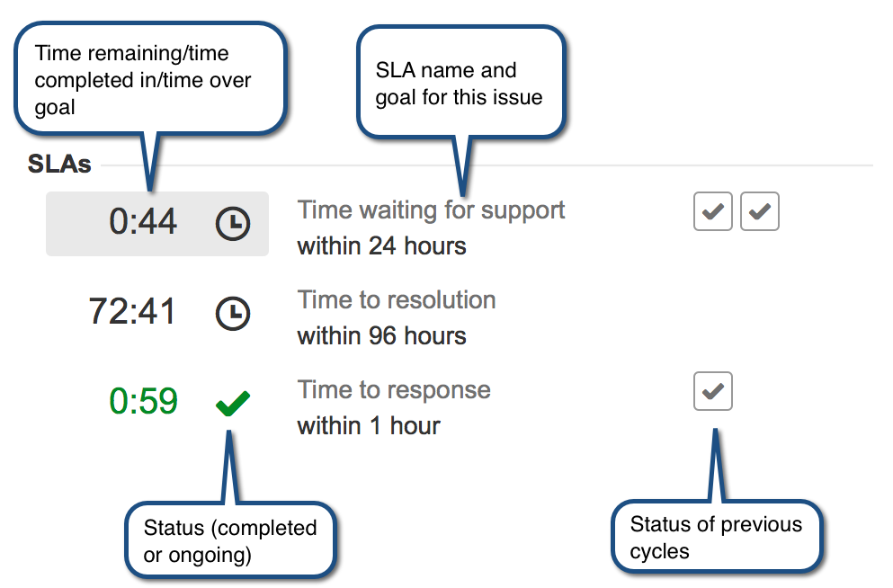This screenshot has height=588, width=893.
Task: Select the 0:44 time remaining value
Action: point(143,221)
